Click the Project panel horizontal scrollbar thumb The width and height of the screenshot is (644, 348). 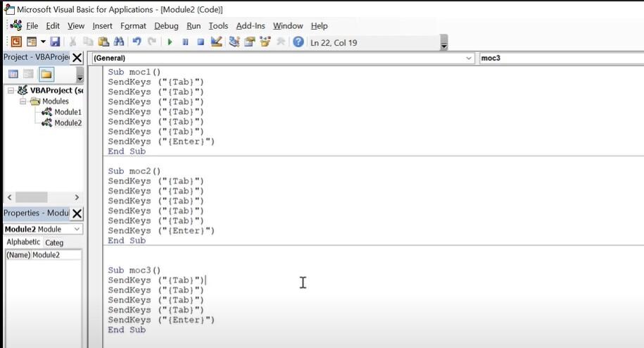pos(32,197)
